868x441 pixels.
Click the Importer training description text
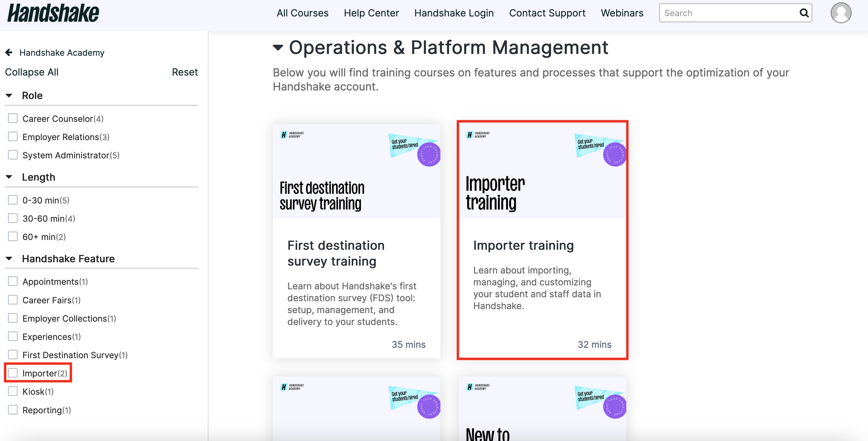537,288
